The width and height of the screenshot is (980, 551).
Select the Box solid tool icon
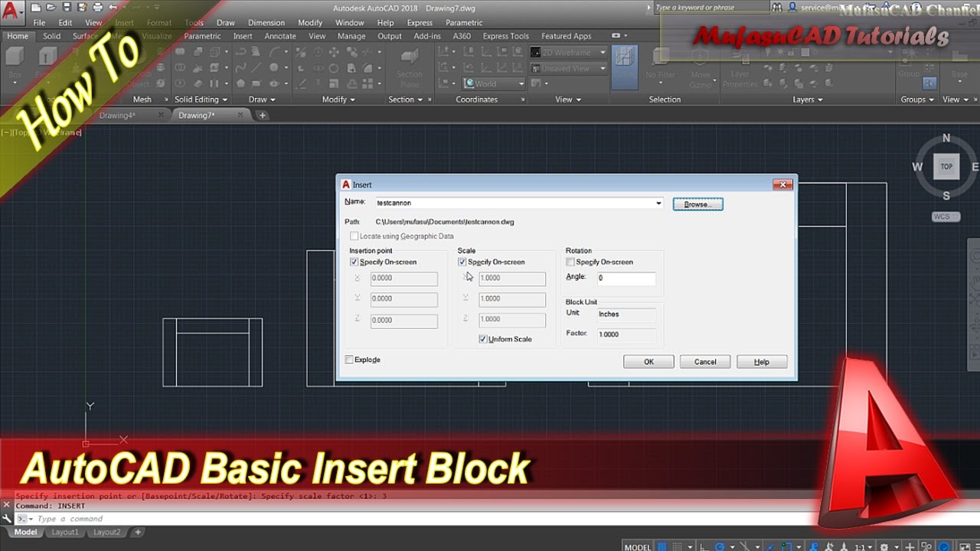click(15, 57)
